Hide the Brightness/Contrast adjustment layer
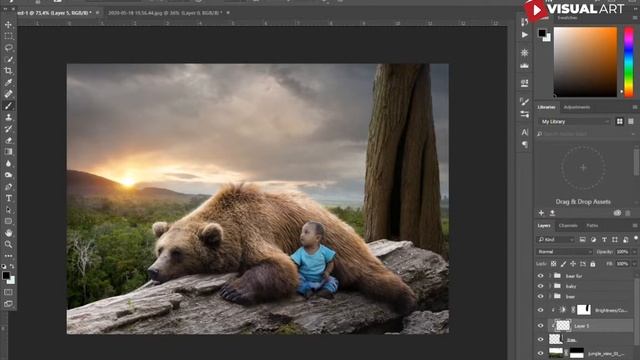This screenshot has height=360, width=640. (540, 310)
